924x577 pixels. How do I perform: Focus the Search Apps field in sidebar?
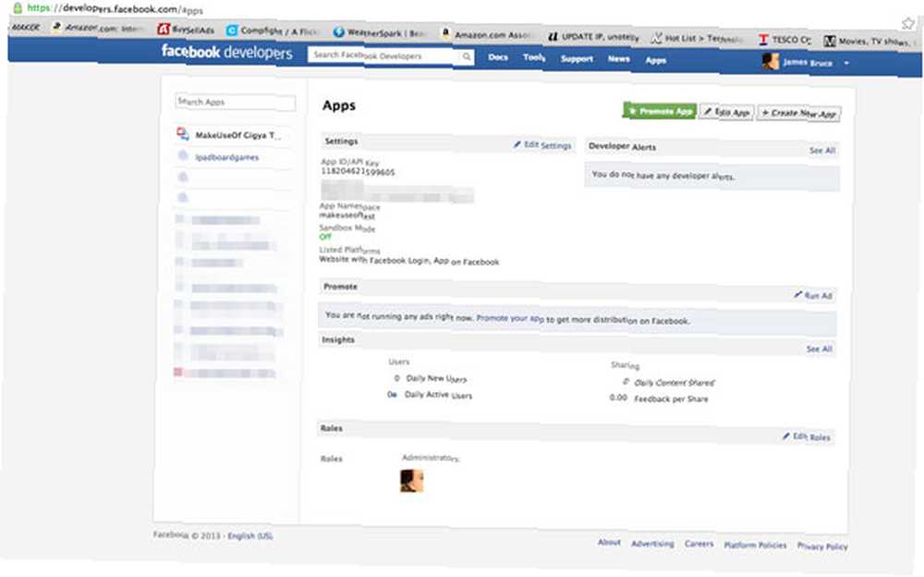(235, 102)
